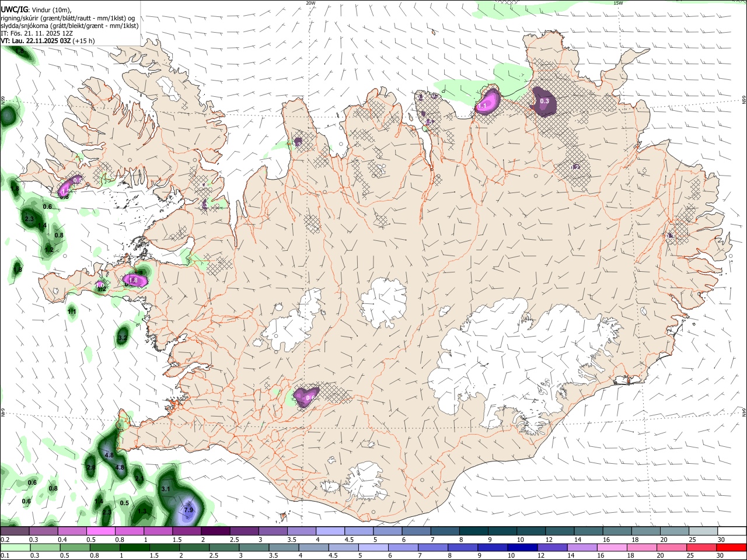Click the round white Hofsjökull glacier in central Iceland
The image size is (747, 560).
[x=383, y=303]
